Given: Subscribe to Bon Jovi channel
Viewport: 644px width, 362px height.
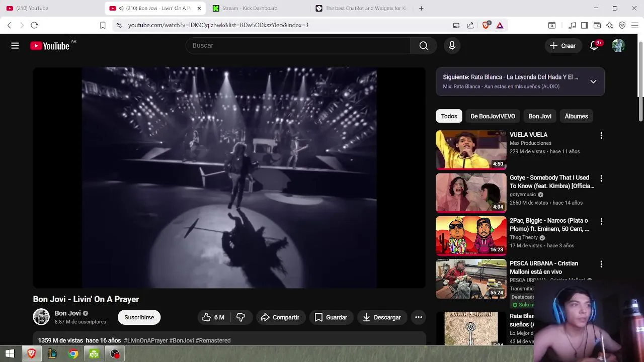Looking at the screenshot, I should click(139, 317).
